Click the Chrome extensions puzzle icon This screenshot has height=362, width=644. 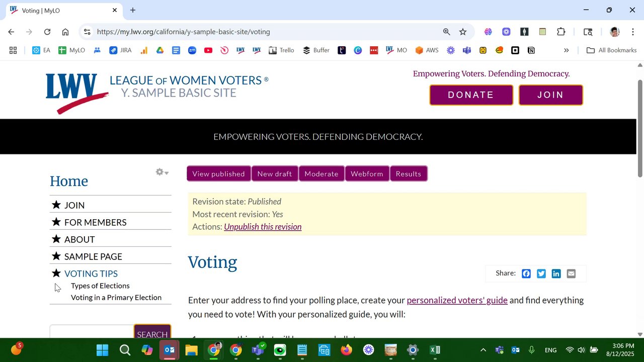(561, 32)
